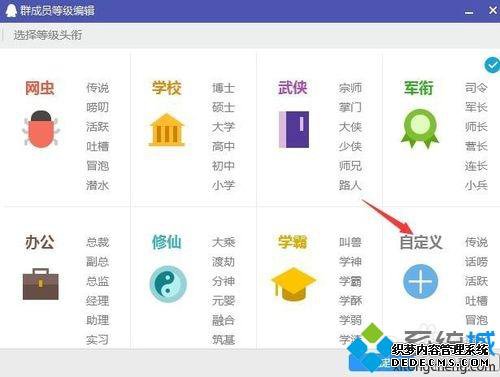Click the blue checkmark on the 军衔 card
The width and height of the screenshot is (500, 377).
point(492,65)
